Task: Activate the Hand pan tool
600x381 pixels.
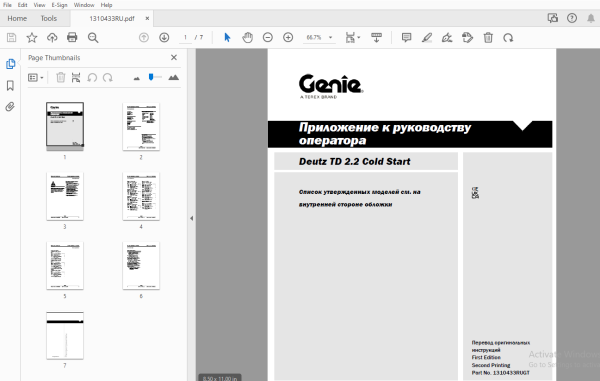Action: pos(248,37)
